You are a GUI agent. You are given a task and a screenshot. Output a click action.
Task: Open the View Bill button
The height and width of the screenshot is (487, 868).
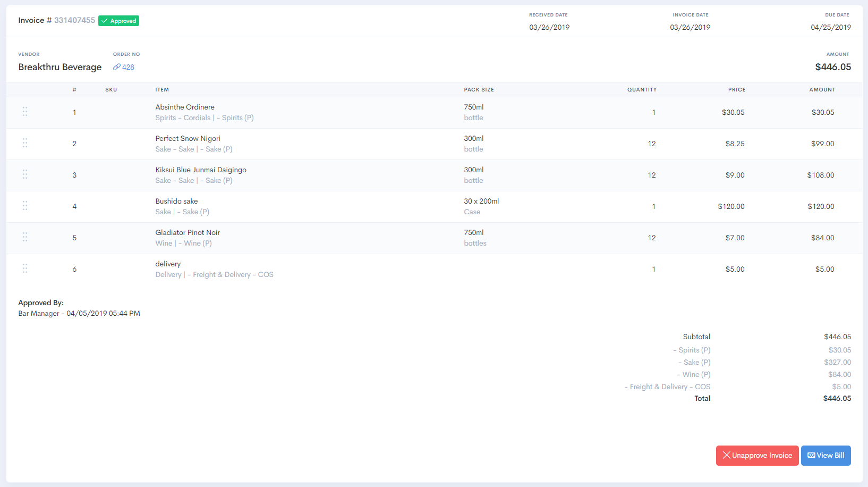click(x=826, y=456)
